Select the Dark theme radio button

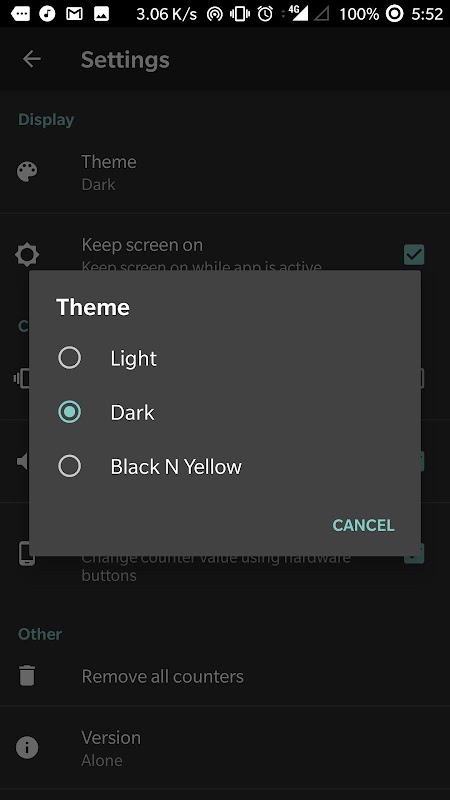(69, 412)
